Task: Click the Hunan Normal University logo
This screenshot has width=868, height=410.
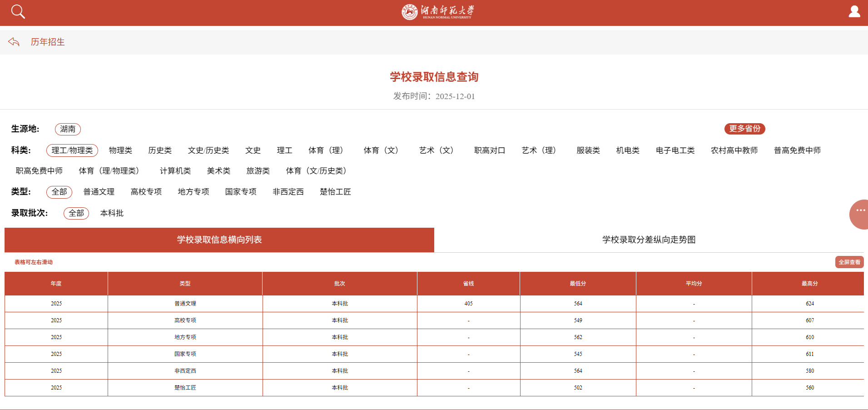Action: (x=438, y=12)
